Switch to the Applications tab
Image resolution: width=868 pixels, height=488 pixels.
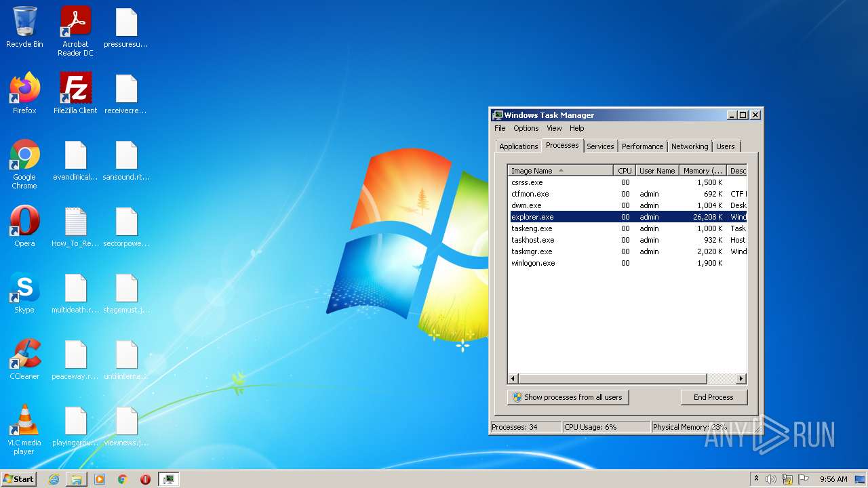(x=518, y=146)
